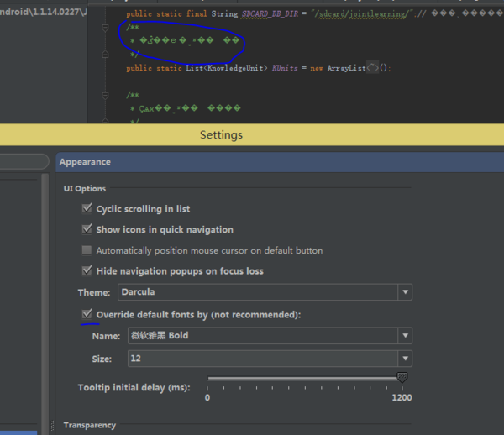Click SDCARD_DB_DIR constant in editor
Viewport: 504px width, 435px height.
click(x=270, y=13)
